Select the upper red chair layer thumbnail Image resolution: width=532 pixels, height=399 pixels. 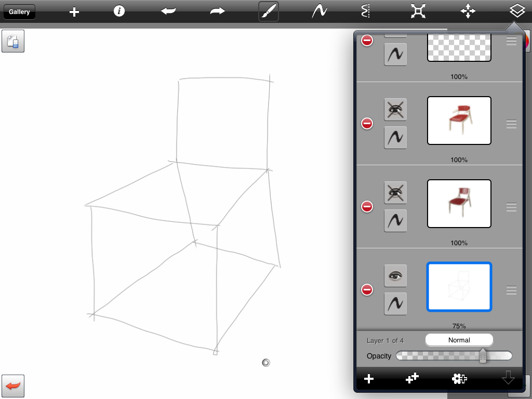coord(459,121)
